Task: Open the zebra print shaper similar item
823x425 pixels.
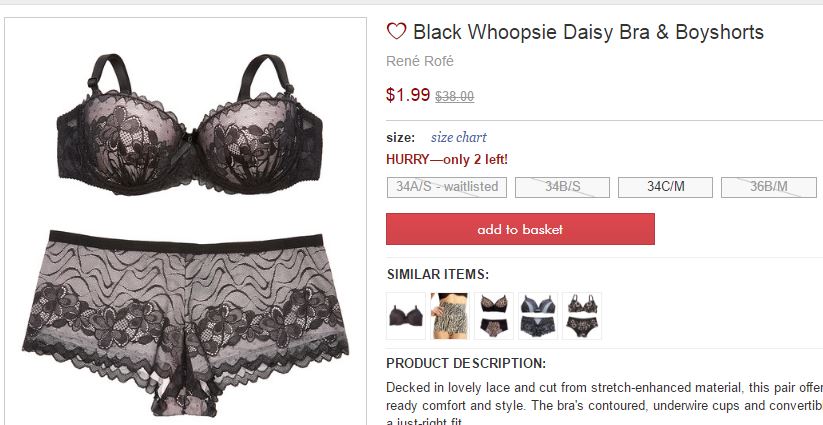Action: (450, 316)
